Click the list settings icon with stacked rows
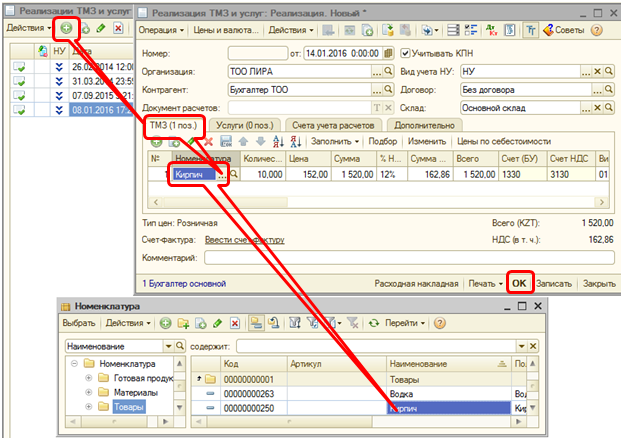The width and height of the screenshot is (623, 439). click(453, 30)
